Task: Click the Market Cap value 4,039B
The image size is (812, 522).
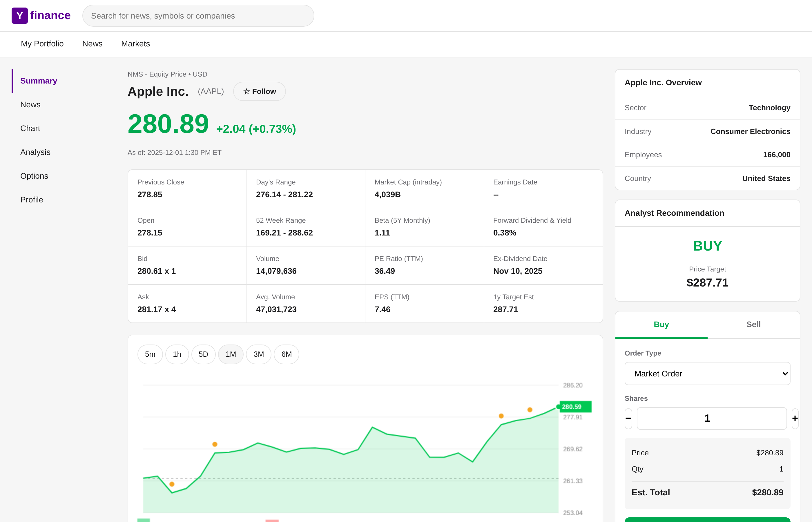Action: point(387,195)
